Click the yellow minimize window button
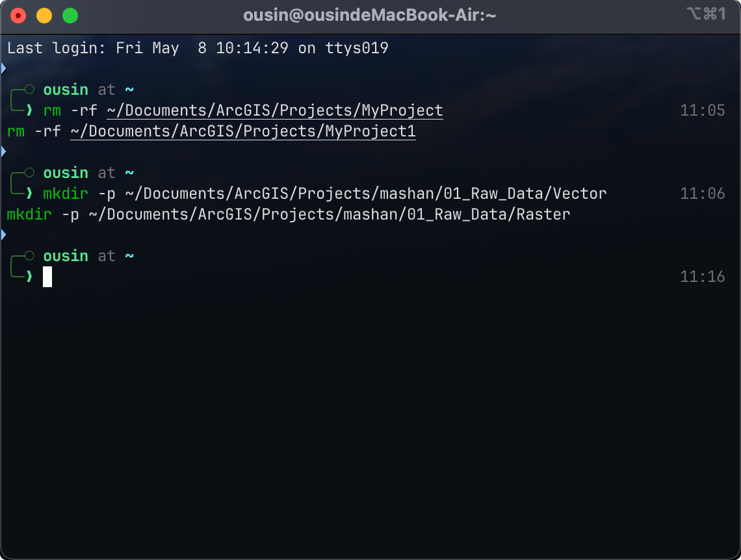 (44, 16)
